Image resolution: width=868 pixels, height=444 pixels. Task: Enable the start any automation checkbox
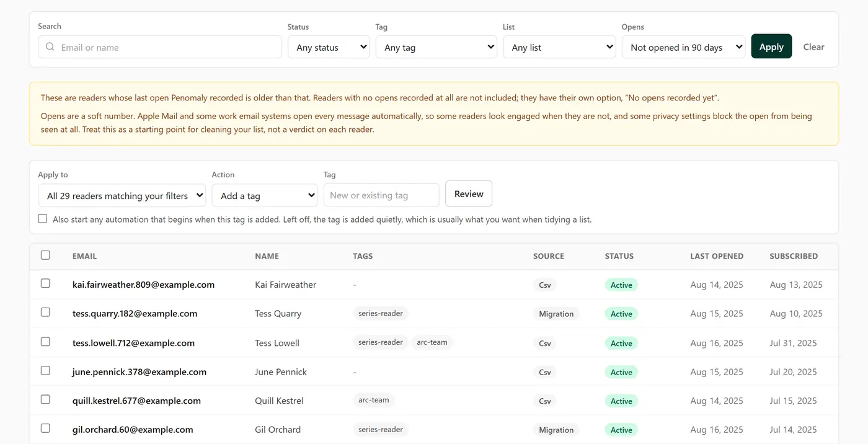point(43,219)
